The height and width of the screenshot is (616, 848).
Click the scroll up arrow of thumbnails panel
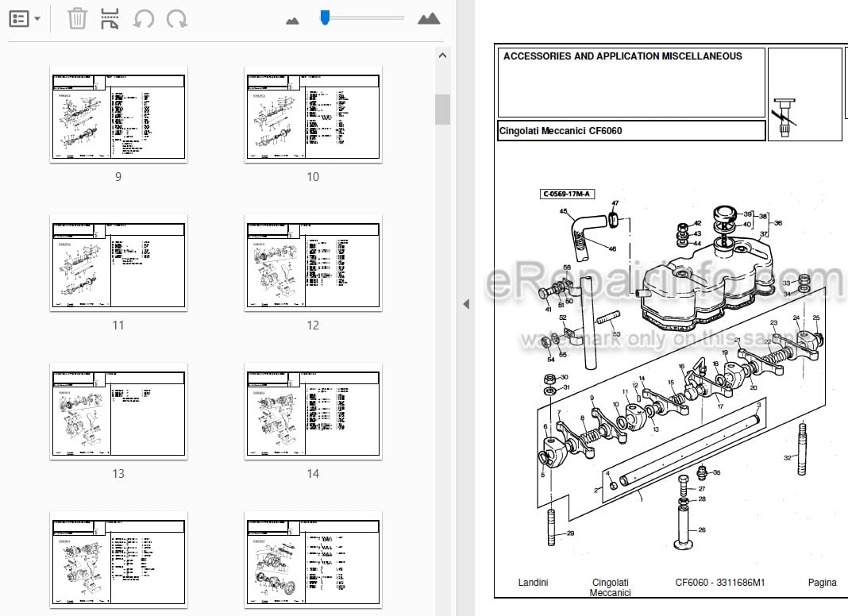click(x=442, y=56)
